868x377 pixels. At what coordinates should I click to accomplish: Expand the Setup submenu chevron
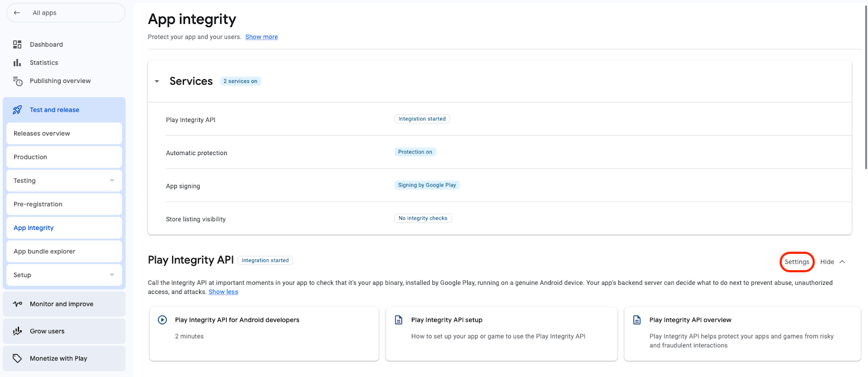pos(112,274)
